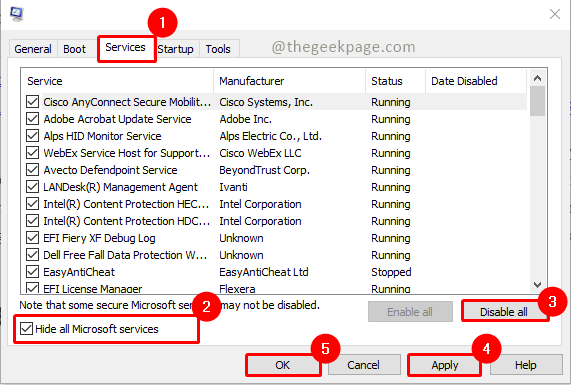Select the Flexera manufacturer cell
The width and height of the screenshot is (571, 385).
click(x=237, y=289)
